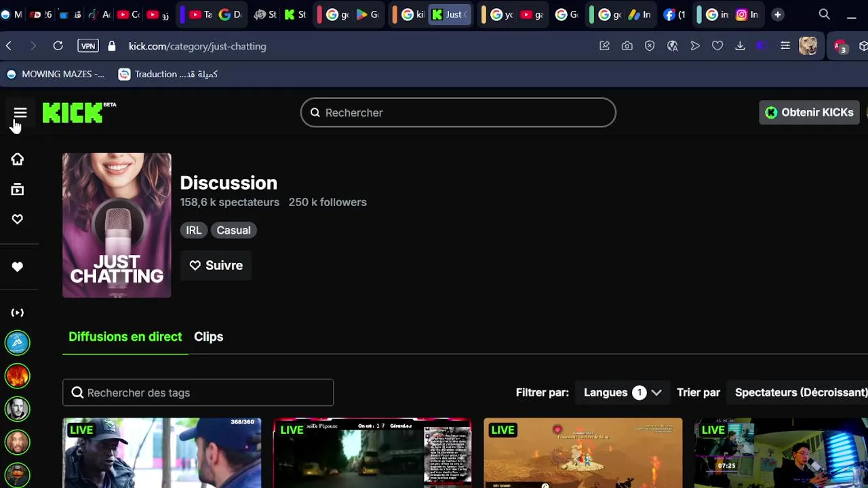Click the Rechercher des tags field
The height and width of the screenshot is (488, 868).
click(x=198, y=392)
